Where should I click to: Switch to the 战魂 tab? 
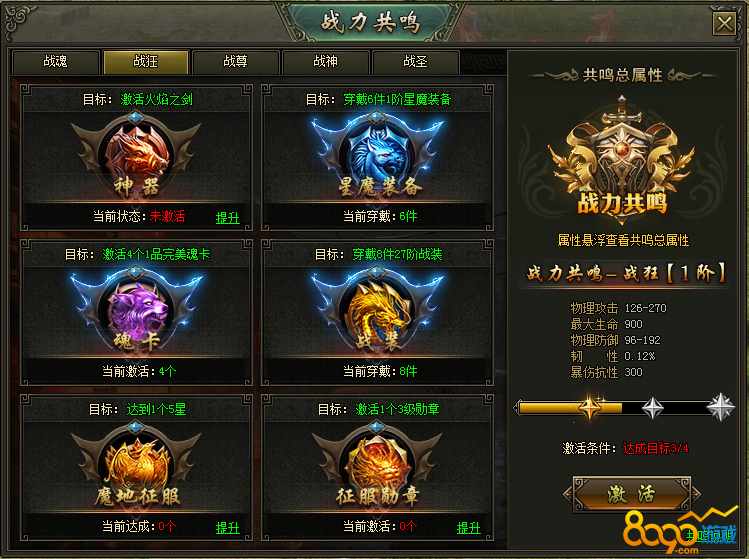[x=55, y=62]
